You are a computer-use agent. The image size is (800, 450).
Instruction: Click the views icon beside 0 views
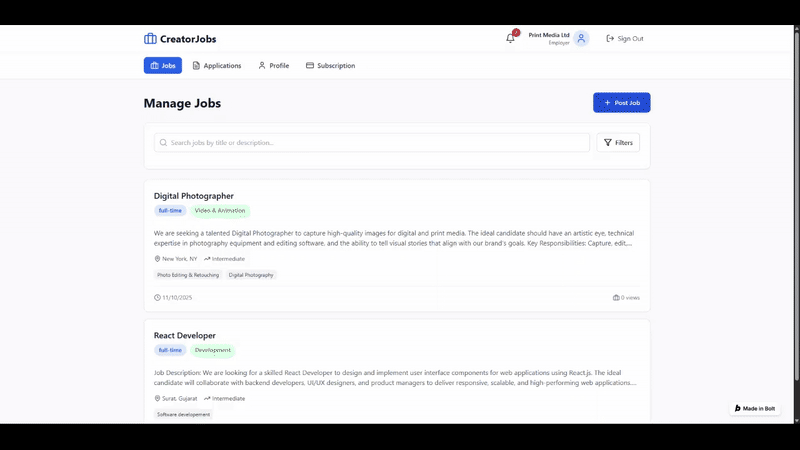[616, 297]
